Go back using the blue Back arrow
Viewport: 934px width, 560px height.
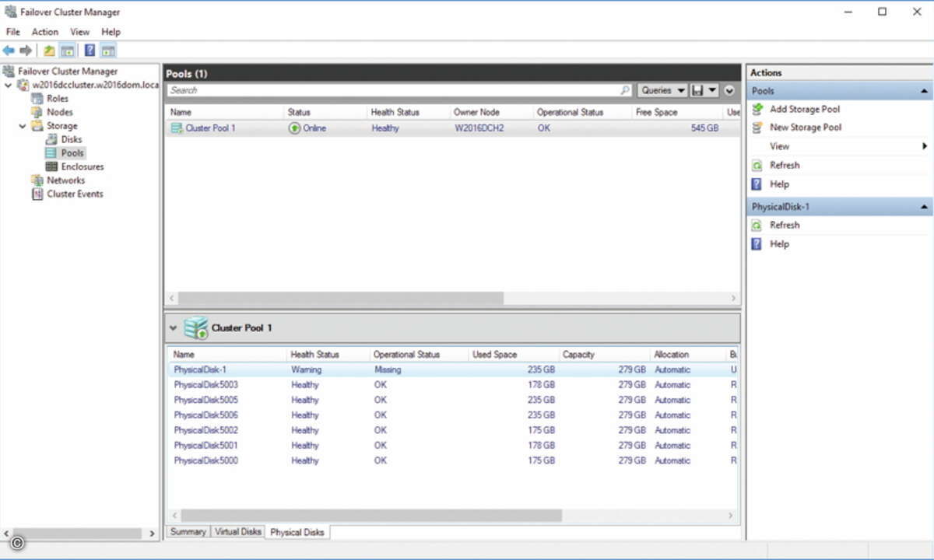9,51
